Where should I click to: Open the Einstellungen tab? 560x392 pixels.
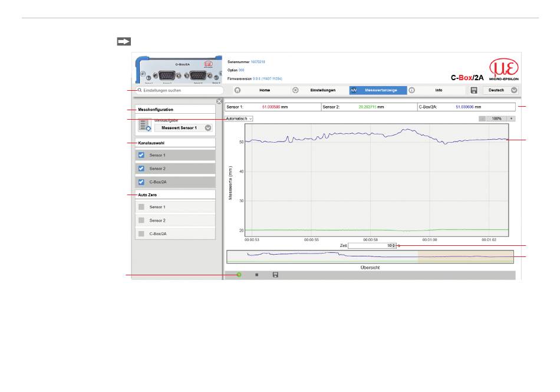click(323, 90)
